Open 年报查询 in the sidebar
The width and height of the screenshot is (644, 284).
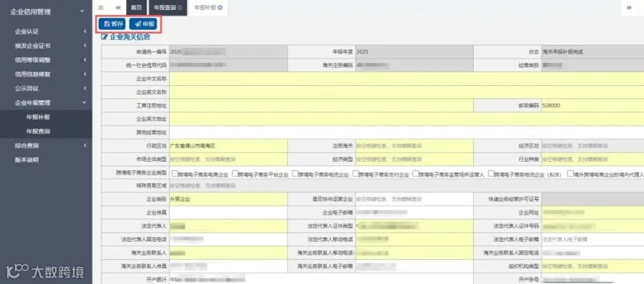[38, 132]
